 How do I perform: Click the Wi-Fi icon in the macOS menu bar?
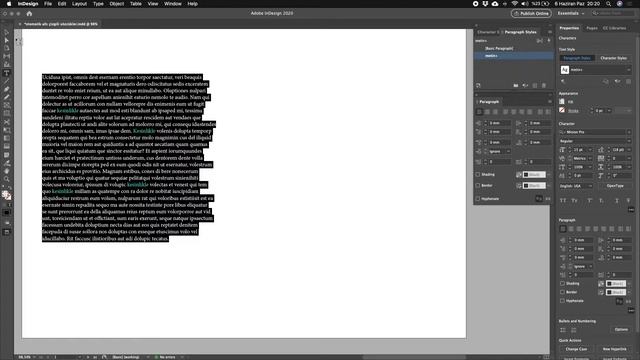pos(515,4)
